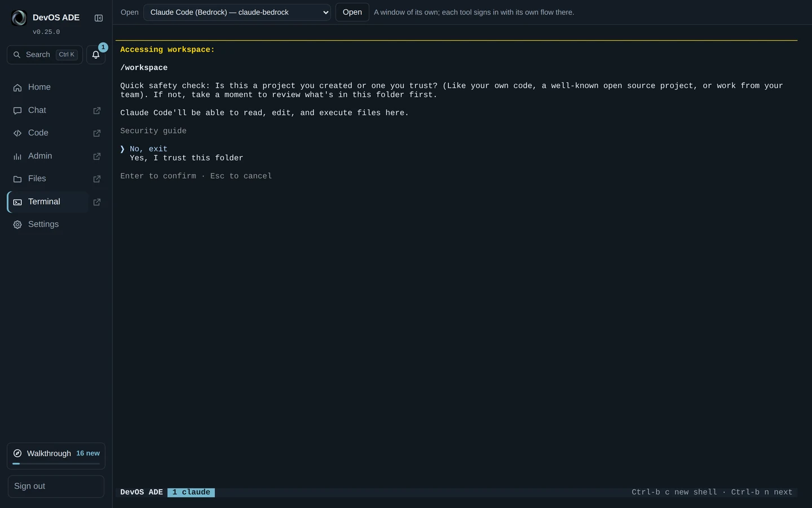Select Terminal in sidebar
This screenshot has width=812, height=508.
pos(48,202)
